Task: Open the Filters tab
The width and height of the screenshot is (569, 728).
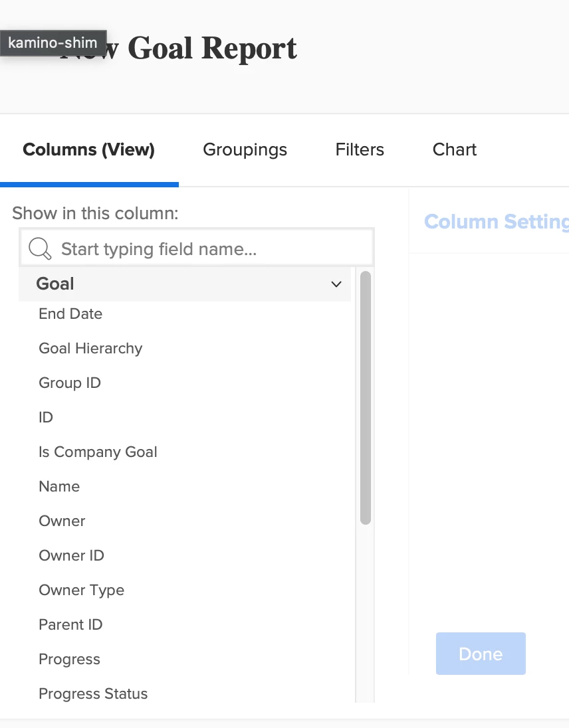Action: 360,150
